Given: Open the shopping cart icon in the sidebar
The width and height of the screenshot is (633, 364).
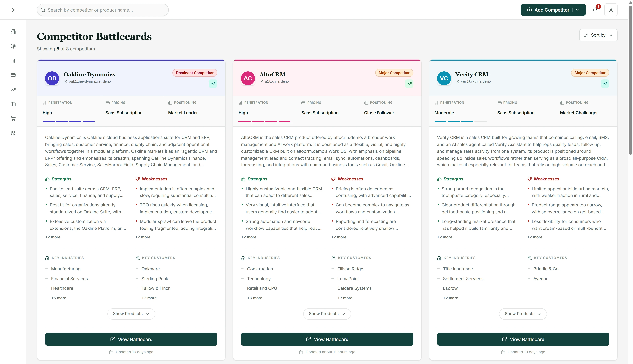Looking at the screenshot, I should coord(13,119).
